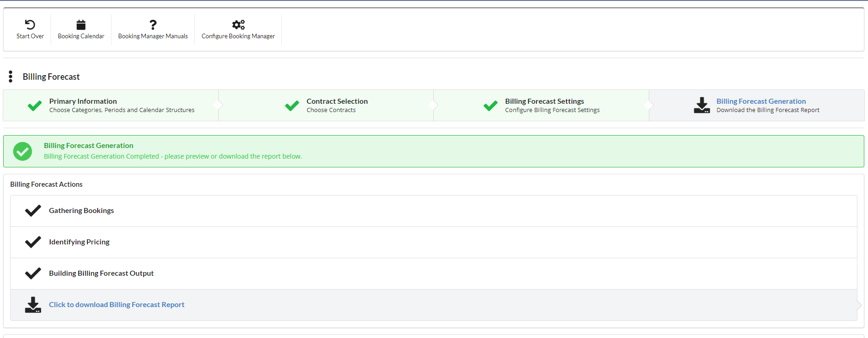Viewport: 868px width, 338px height.
Task: Click 'Download the Billing Forecast Report' subtitle
Action: 768,110
